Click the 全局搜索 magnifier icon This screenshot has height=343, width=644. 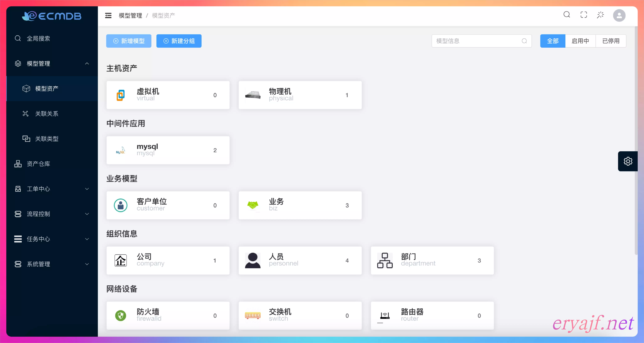coord(18,38)
